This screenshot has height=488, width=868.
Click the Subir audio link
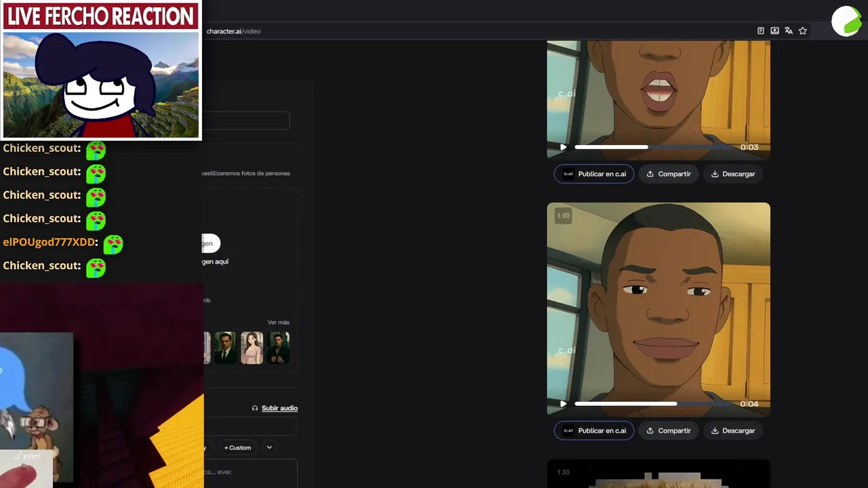[279, 408]
